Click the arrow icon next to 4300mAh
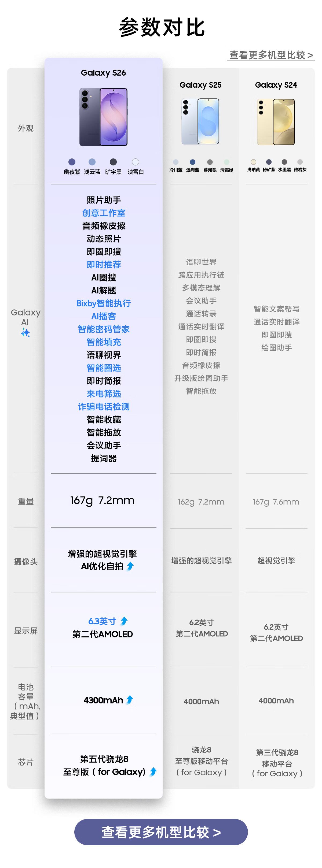 pyautogui.click(x=130, y=700)
